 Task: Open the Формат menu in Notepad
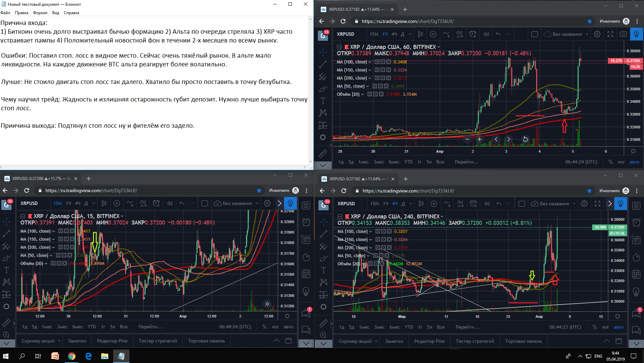pyautogui.click(x=40, y=13)
